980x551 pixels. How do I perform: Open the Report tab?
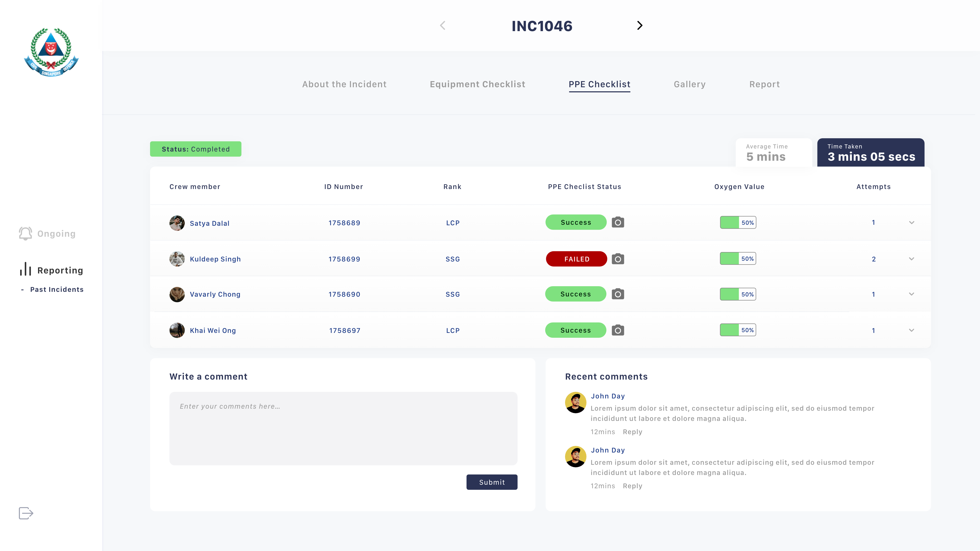pos(765,84)
